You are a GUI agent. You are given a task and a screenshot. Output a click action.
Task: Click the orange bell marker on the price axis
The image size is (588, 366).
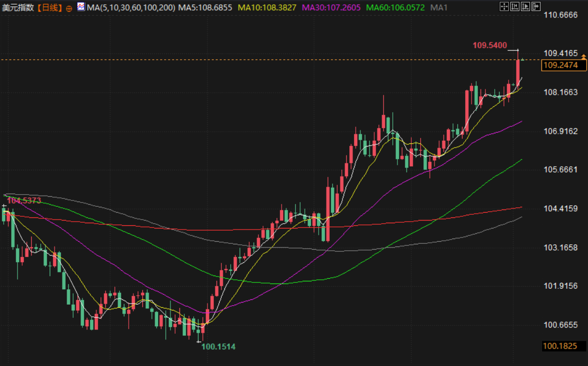tap(584, 56)
